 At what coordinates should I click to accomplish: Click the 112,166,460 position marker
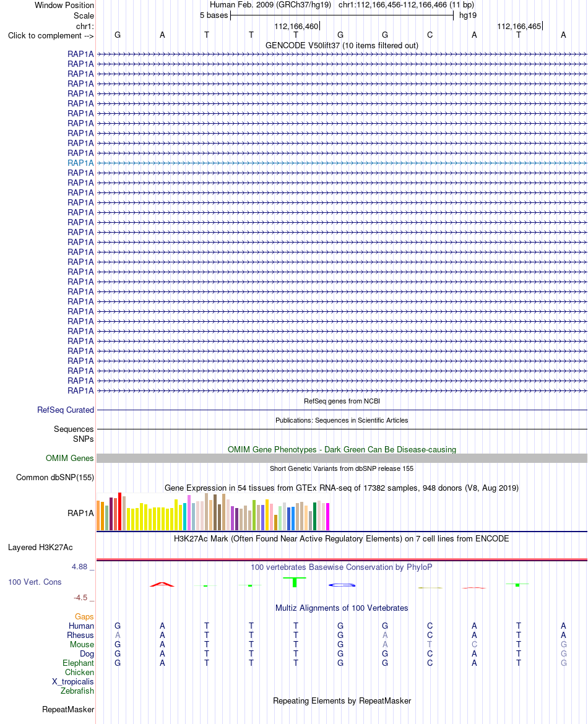[x=296, y=27]
